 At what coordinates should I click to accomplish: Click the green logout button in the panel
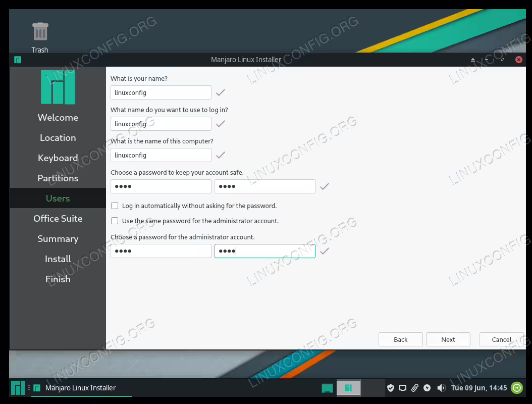click(x=517, y=388)
